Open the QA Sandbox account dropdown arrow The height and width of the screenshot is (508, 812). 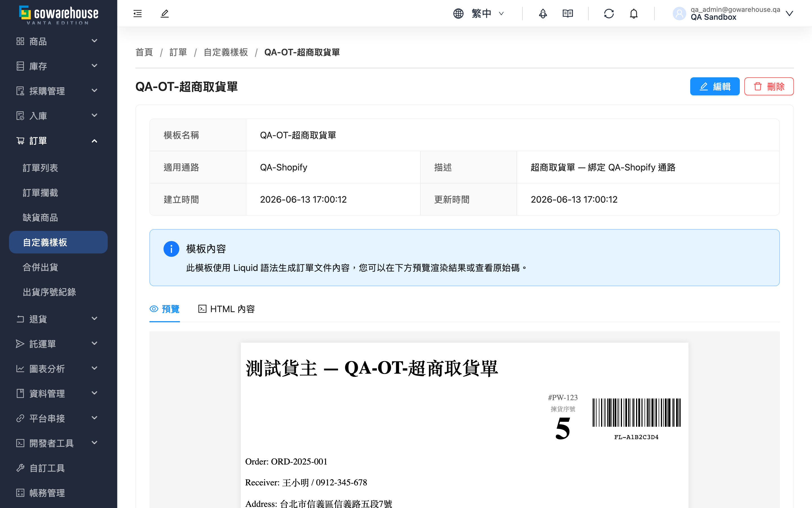pos(789,14)
